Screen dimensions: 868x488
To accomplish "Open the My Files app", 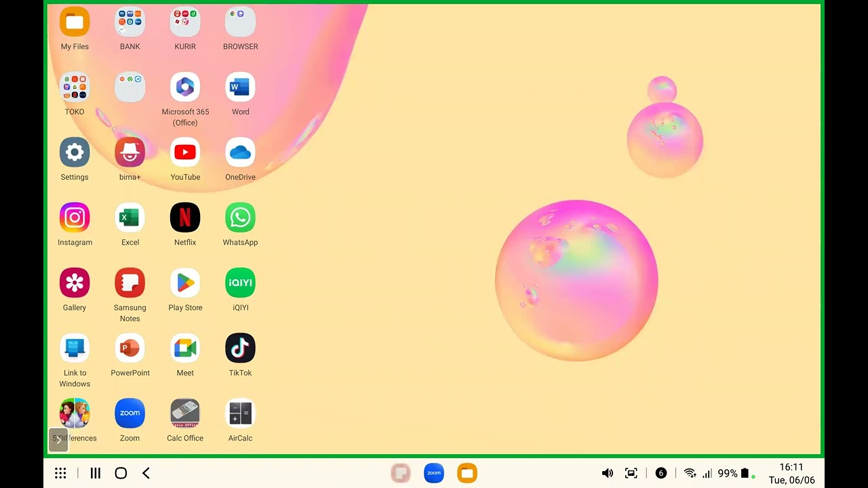I will click(75, 22).
